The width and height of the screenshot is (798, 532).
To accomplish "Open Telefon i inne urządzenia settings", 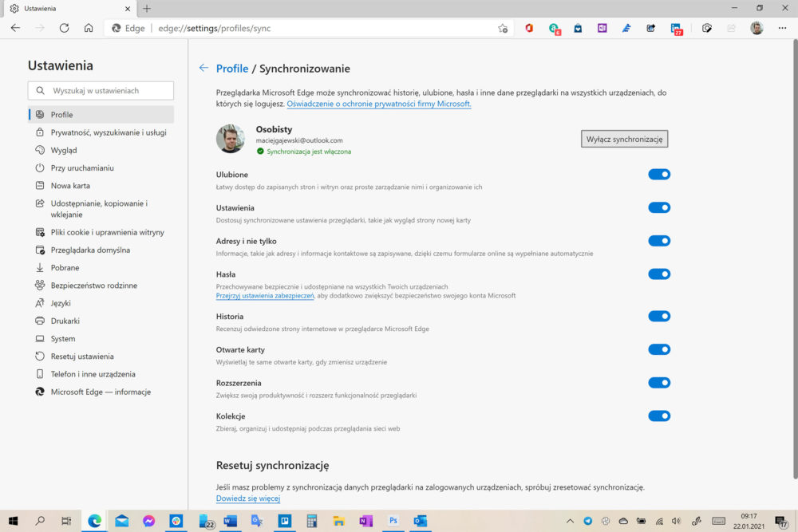I will coord(101,374).
